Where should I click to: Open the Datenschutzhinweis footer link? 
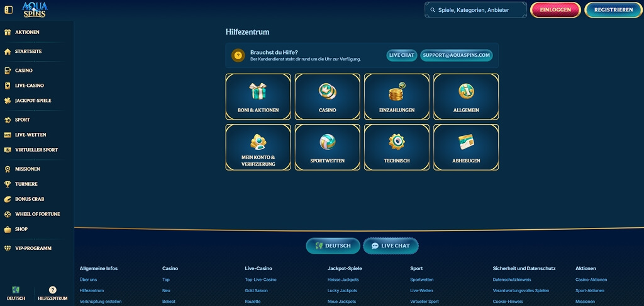513,280
